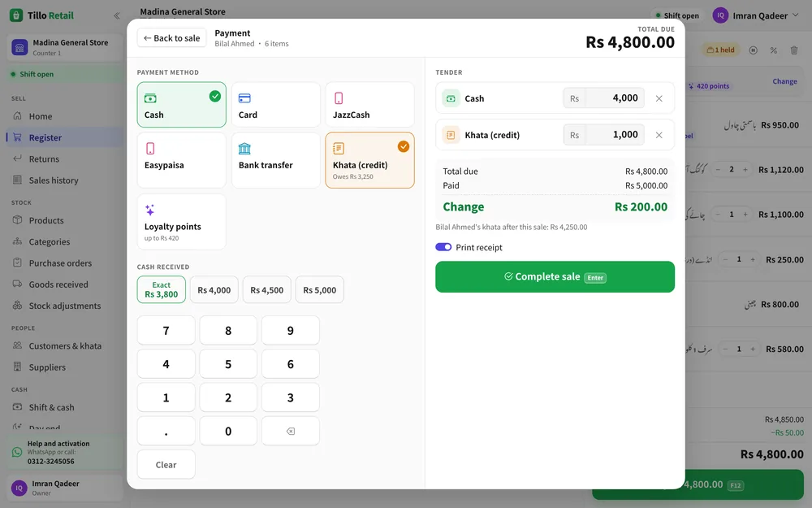This screenshot has height=508, width=812.
Task: Tap keypad digit 9
Action: pyautogui.click(x=291, y=330)
